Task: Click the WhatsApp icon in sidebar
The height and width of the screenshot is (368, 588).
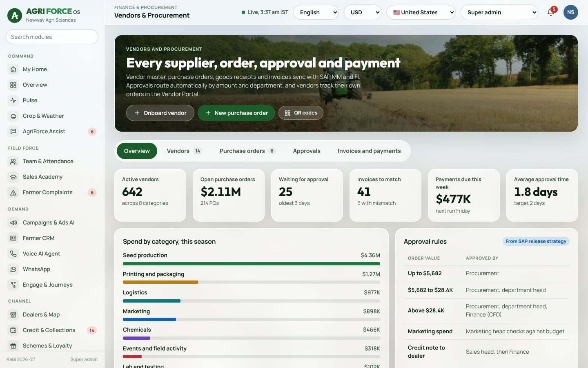Action: 13,269
